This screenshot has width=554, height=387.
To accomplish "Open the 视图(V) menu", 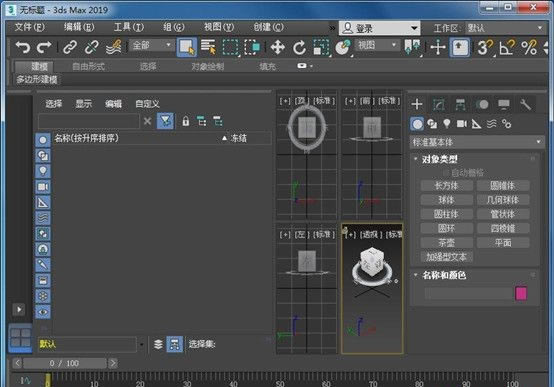I will 219,27.
